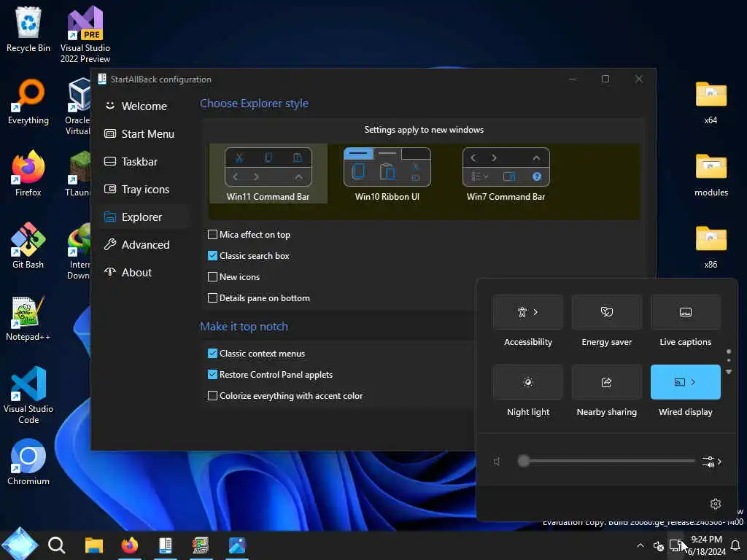The image size is (747, 560).
Task: Open File Explorer from taskbar
Action: pyautogui.click(x=94, y=545)
